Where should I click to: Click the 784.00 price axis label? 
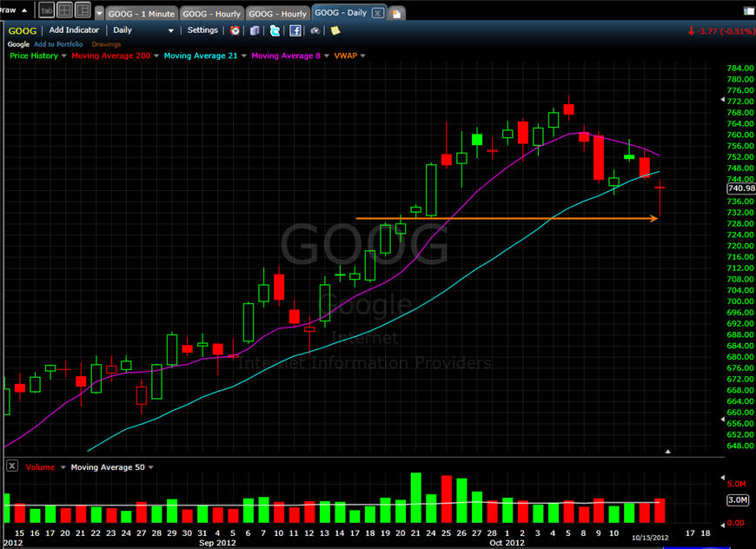click(x=740, y=68)
